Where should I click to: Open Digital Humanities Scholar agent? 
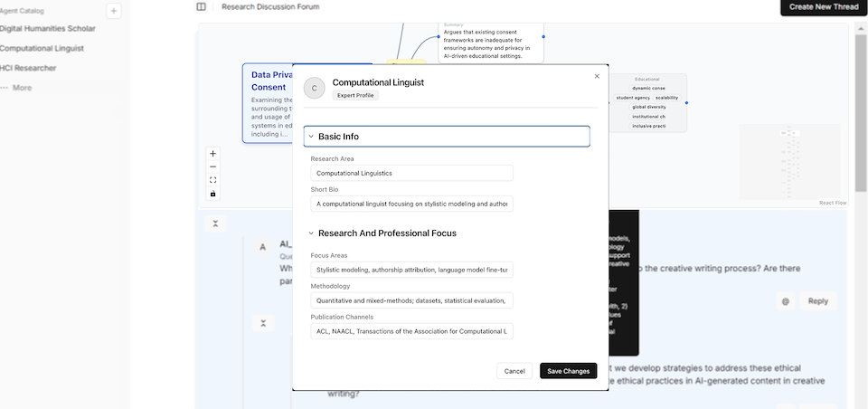(x=48, y=28)
